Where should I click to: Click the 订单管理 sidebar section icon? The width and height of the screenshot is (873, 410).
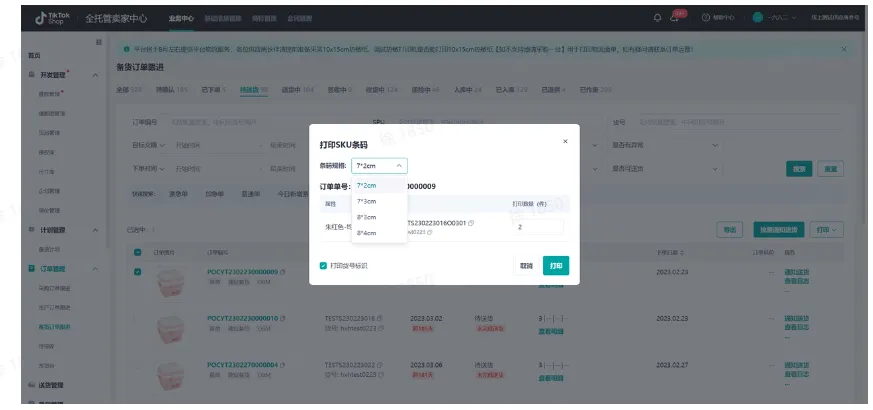point(32,269)
